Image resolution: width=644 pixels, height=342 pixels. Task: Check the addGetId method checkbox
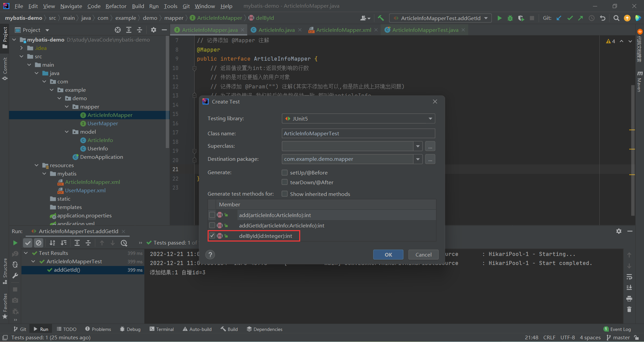click(x=212, y=225)
